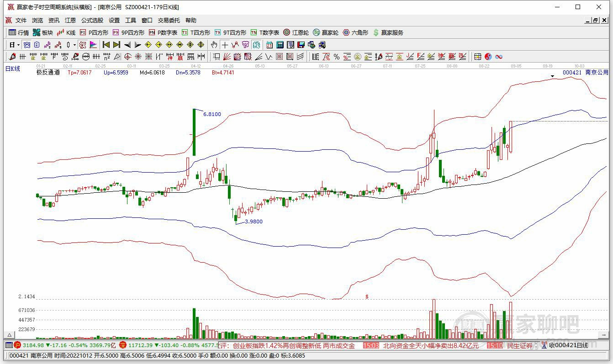The height and width of the screenshot is (364, 613).
Task: Open the chart dropdown arrow above 000421
Action: (553, 76)
